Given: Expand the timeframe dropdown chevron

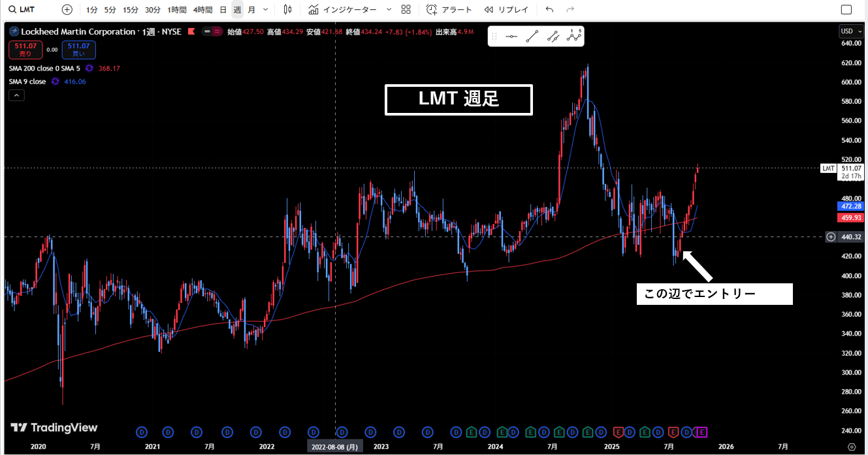Looking at the screenshot, I should (266, 10).
